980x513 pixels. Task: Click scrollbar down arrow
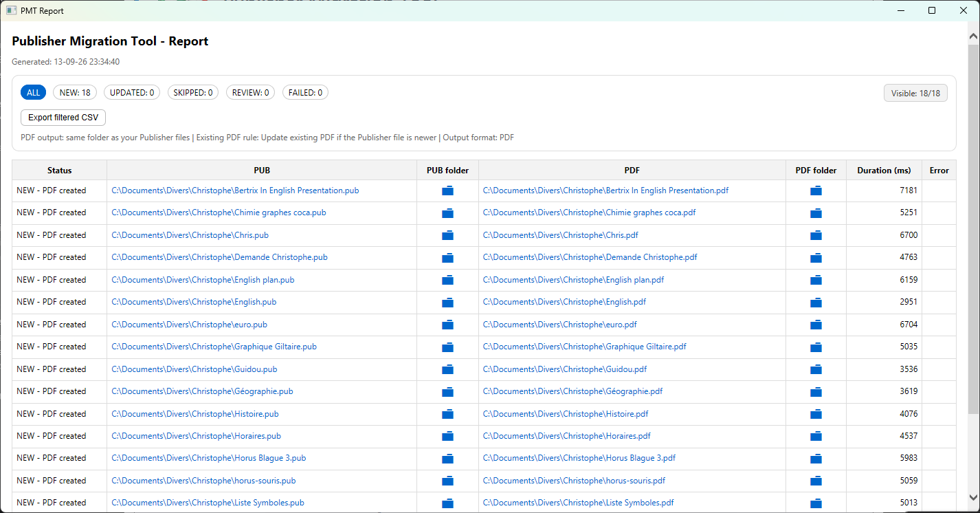(x=973, y=496)
